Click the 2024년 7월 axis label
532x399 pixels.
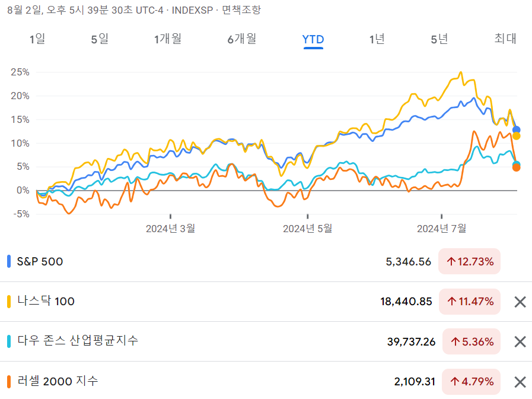[x=441, y=229]
